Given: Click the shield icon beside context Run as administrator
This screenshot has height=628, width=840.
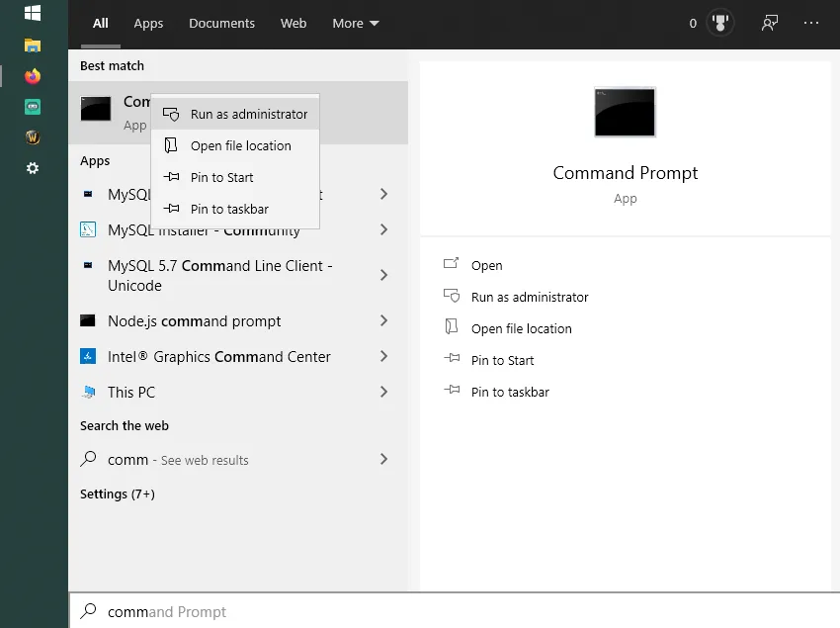Looking at the screenshot, I should pyautogui.click(x=171, y=115).
